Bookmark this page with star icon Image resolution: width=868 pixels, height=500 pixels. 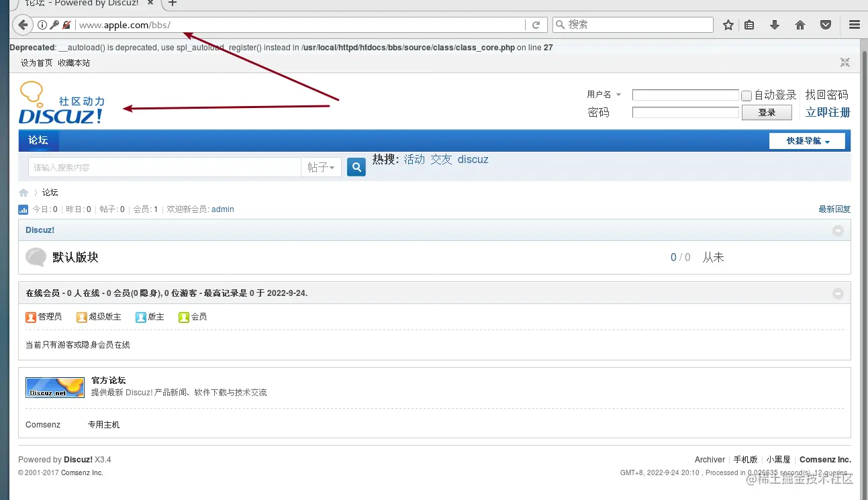coord(728,25)
